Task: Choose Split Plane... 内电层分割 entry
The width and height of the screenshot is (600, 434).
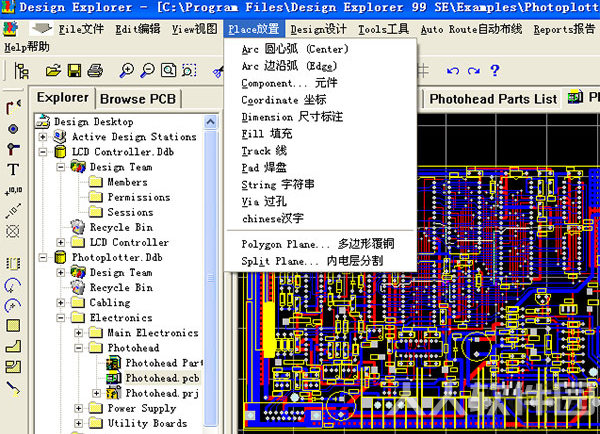Action: [320, 261]
